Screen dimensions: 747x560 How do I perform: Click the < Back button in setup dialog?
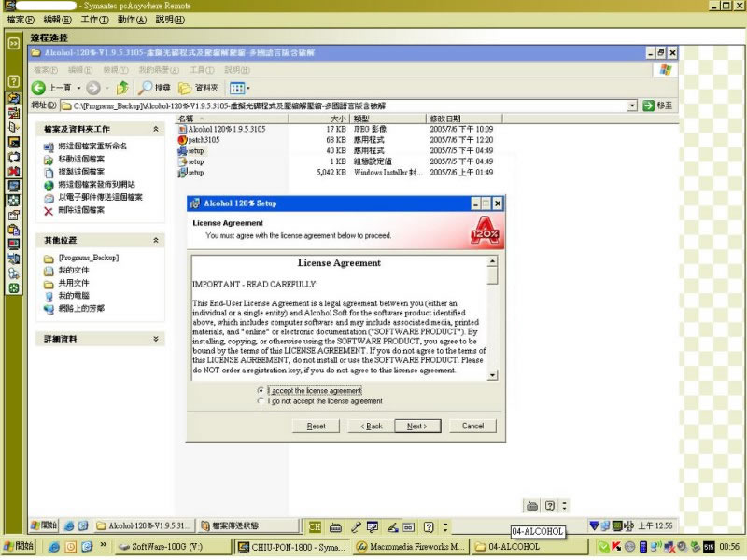(371, 427)
